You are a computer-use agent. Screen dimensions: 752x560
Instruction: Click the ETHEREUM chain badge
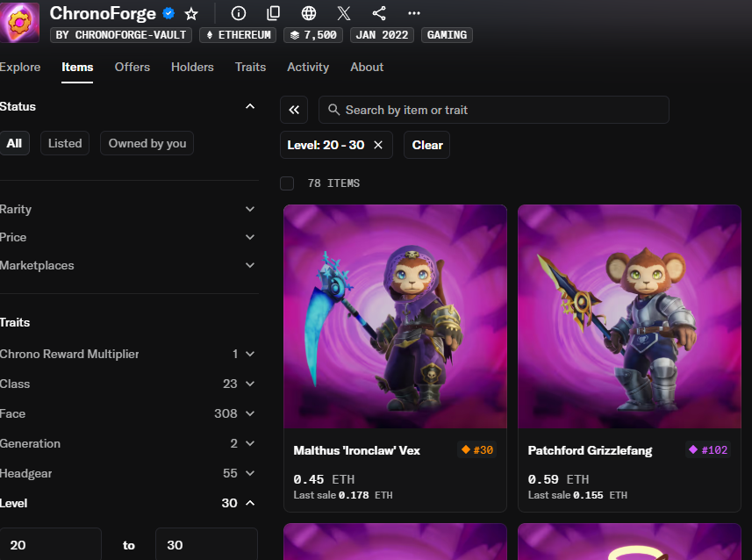238,35
